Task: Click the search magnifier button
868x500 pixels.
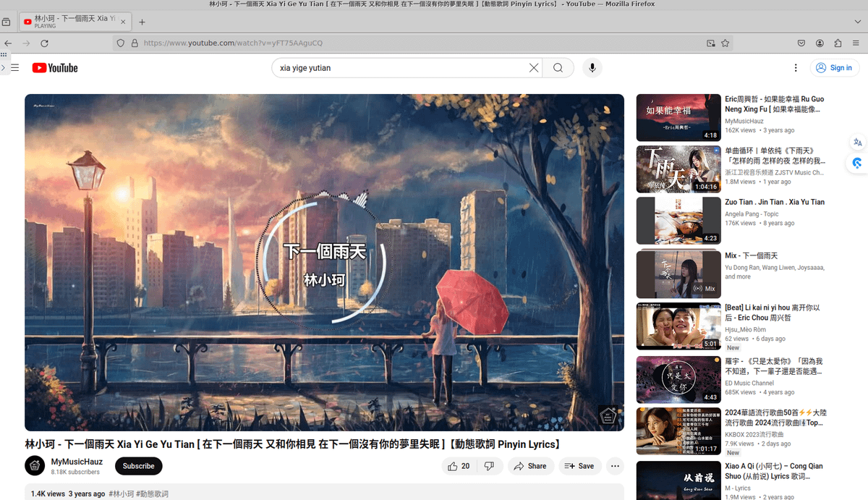Action: point(558,68)
